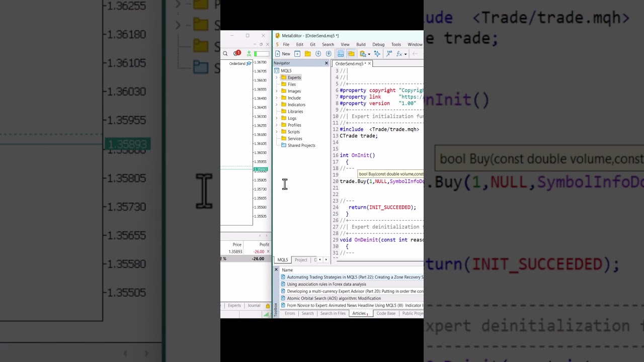Viewport: 644px width, 362px height.
Task: Open the Debug menu
Action: 378,45
